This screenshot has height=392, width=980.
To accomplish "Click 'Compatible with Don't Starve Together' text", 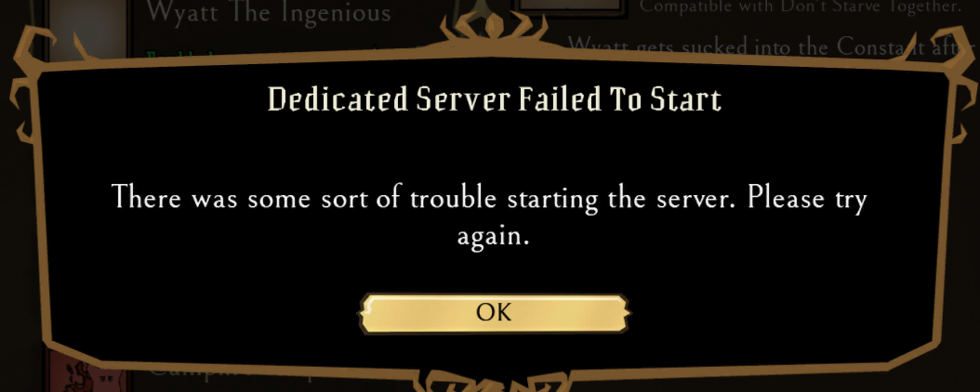I will pos(792,7).
